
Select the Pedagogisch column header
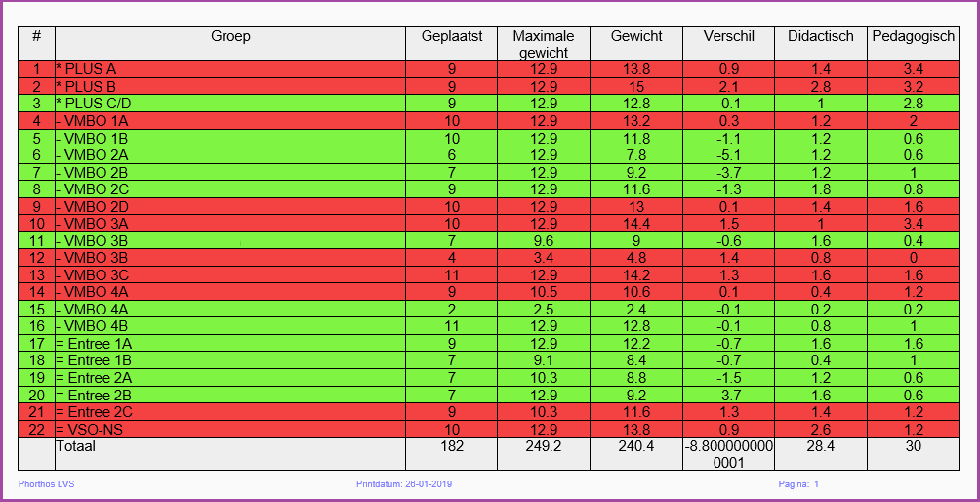913,36
